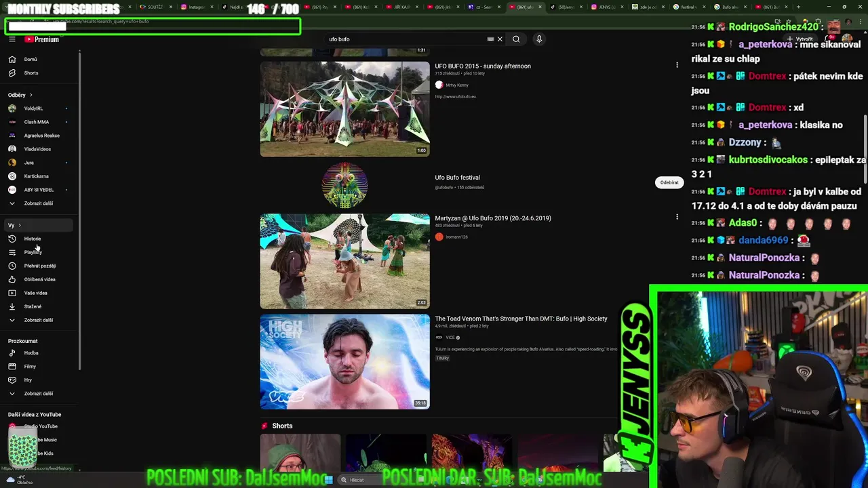Image resolution: width=868 pixels, height=488 pixels.
Task: Open more options for Martyzan video
Action: point(677,218)
